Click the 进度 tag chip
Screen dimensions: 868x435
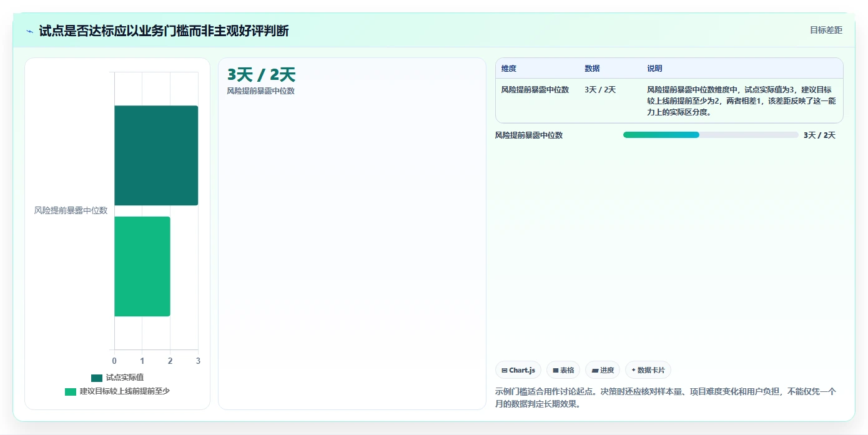click(x=603, y=370)
